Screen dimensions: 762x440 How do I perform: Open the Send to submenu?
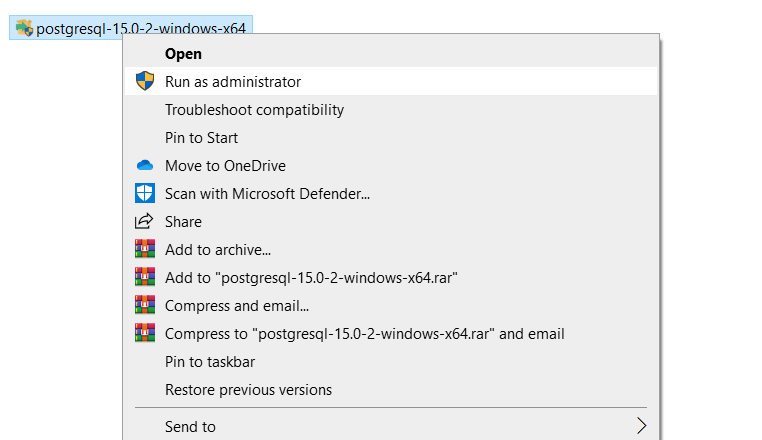tap(391, 426)
